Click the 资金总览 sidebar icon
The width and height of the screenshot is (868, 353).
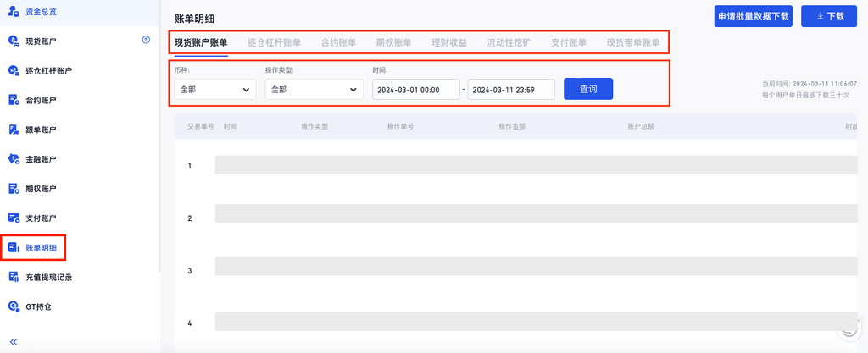[14, 12]
